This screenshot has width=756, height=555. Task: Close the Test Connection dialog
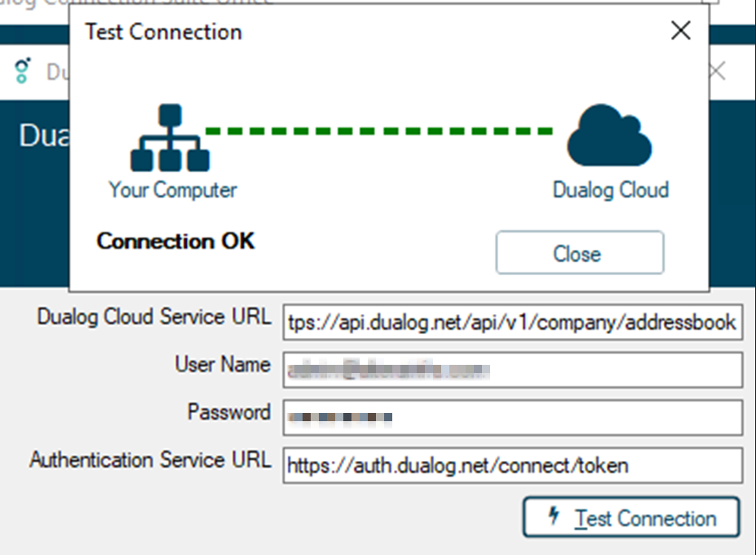click(x=580, y=253)
